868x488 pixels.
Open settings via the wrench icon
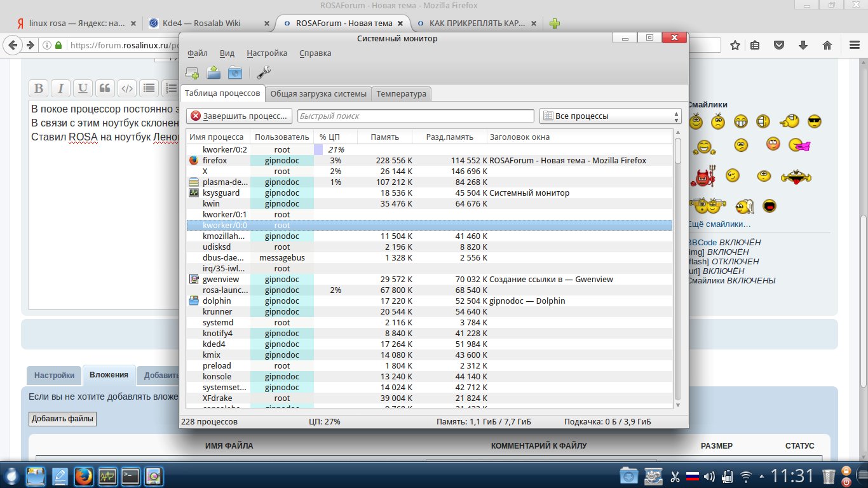coord(264,73)
